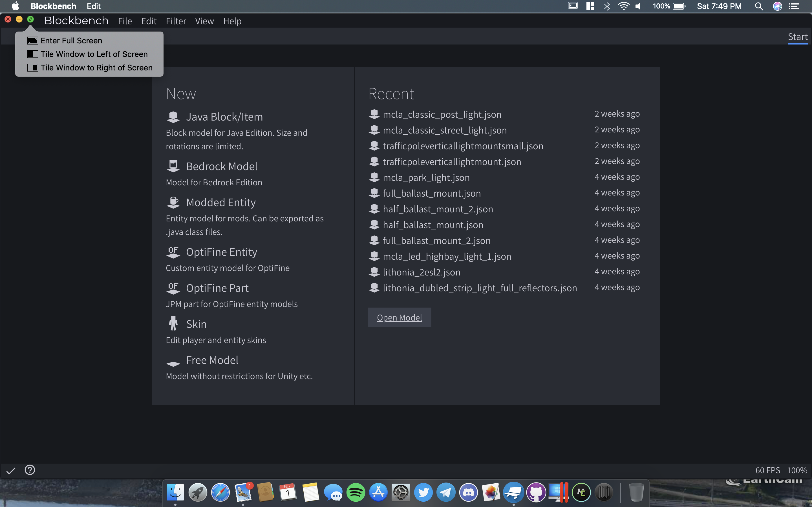
Task: Toggle Wi-Fi from the menu bar
Action: [623, 6]
